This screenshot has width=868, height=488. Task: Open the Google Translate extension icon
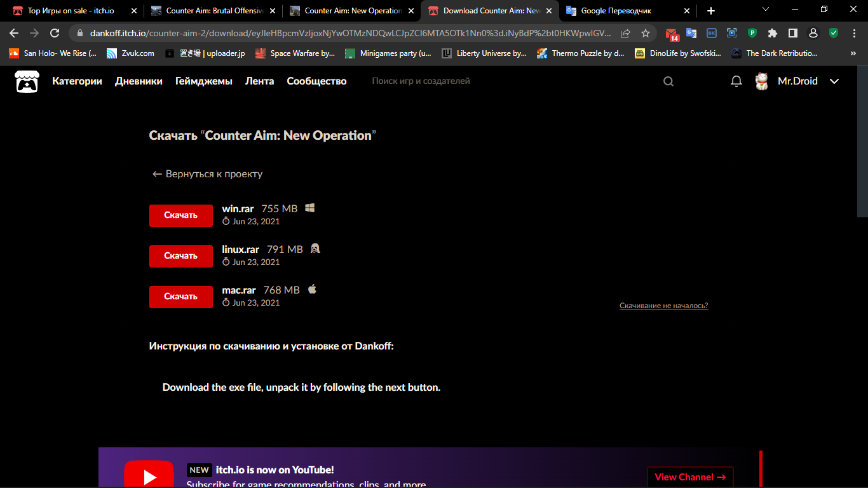coord(691,33)
